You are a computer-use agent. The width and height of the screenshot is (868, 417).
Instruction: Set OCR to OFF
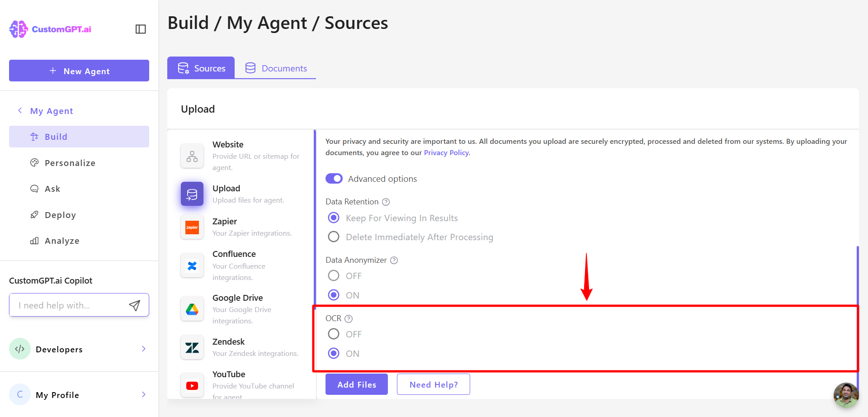point(334,334)
